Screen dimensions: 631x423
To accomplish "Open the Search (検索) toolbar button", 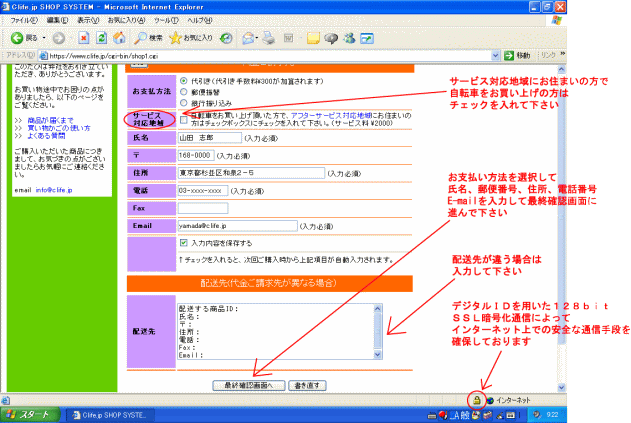I will (x=147, y=38).
